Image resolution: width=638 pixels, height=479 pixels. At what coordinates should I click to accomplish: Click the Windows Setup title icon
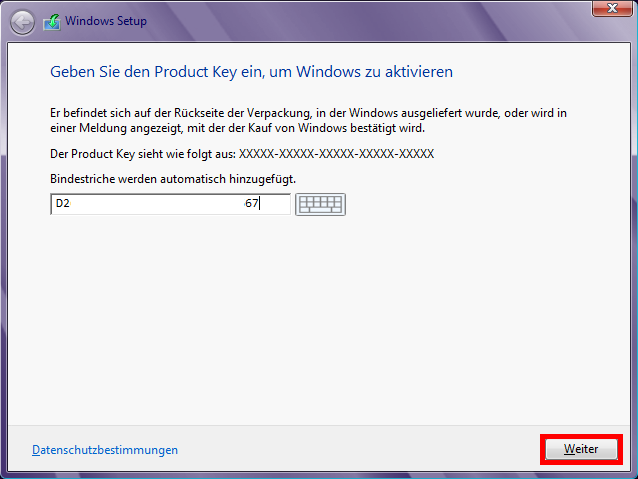click(52, 22)
